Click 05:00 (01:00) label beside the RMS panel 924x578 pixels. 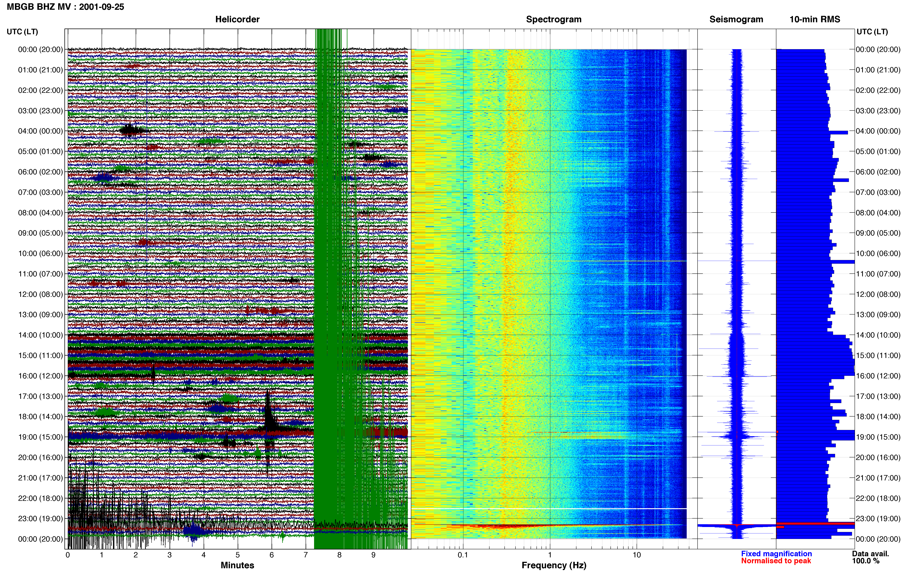pyautogui.click(x=878, y=151)
